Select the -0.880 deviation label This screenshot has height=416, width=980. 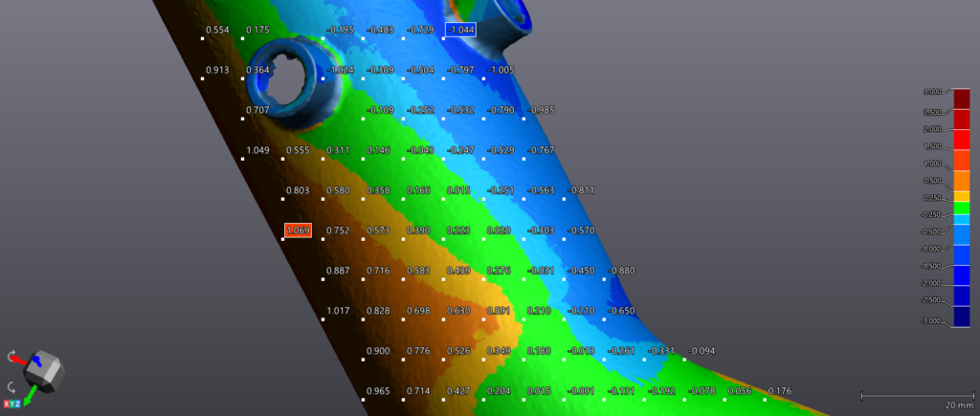[x=621, y=271]
